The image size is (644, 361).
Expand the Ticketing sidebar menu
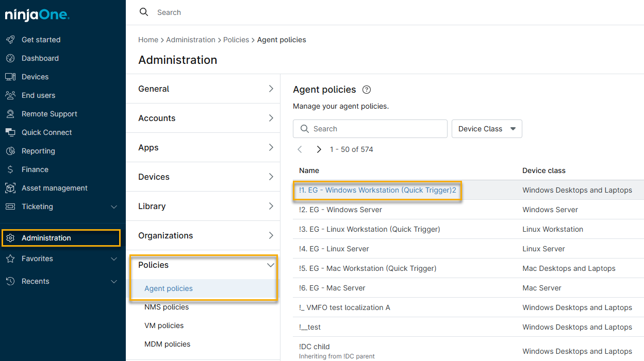[114, 207]
